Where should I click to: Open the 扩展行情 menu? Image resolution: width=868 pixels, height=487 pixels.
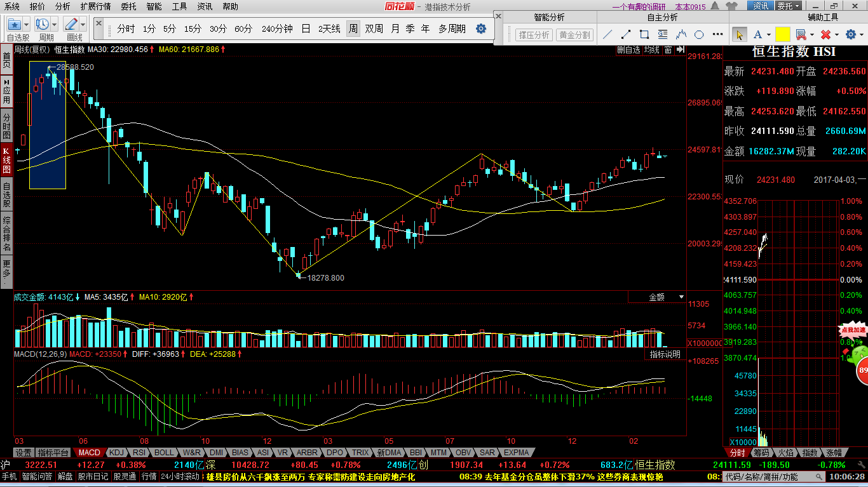point(95,6)
